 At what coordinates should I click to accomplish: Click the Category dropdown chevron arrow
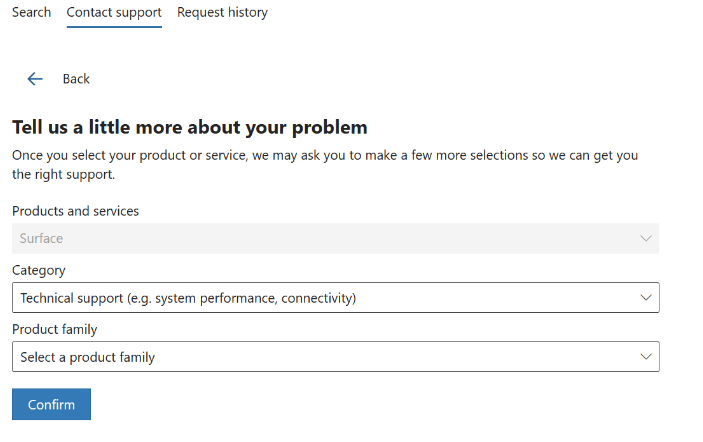pyautogui.click(x=646, y=297)
